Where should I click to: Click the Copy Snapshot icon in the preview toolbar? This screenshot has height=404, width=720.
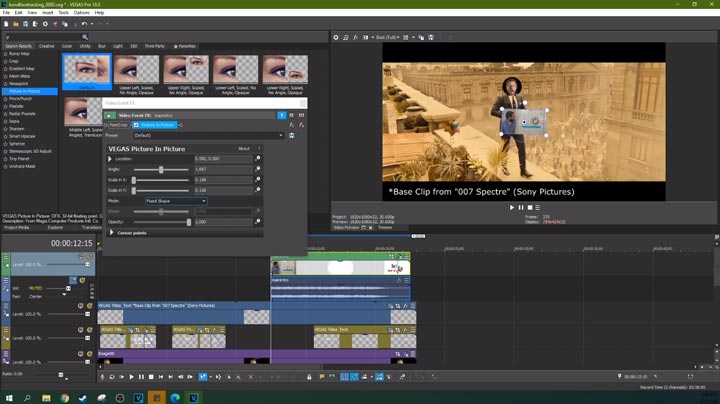point(421,38)
